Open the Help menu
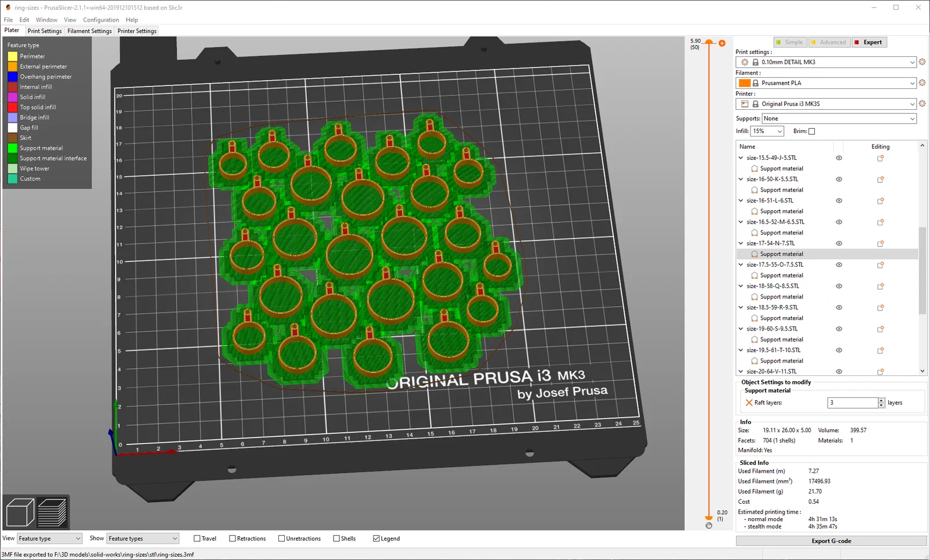Viewport: 930px width, 560px height. click(x=132, y=20)
